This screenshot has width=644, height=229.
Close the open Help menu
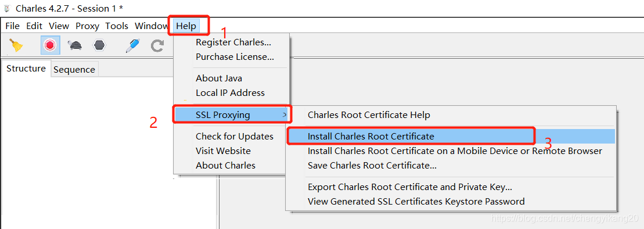pyautogui.click(x=186, y=26)
